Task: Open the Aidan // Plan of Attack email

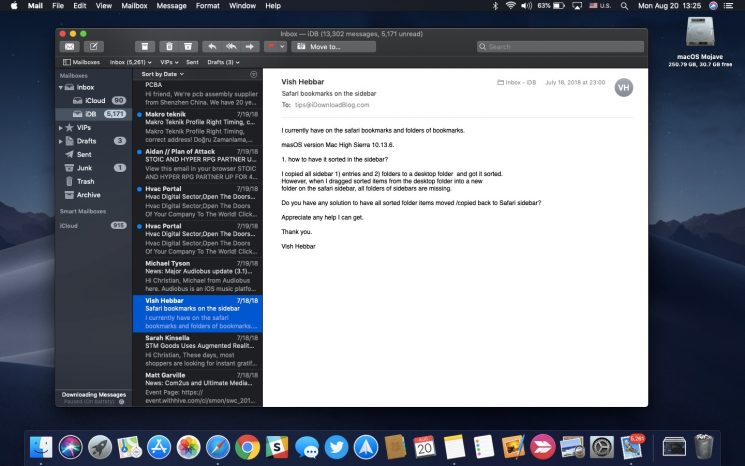Action: pyautogui.click(x=198, y=164)
